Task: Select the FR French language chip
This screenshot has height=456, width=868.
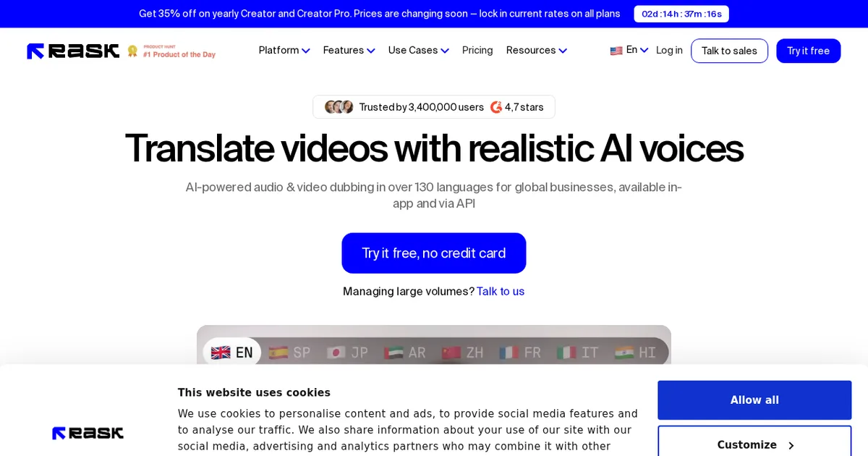Action: [520, 352]
